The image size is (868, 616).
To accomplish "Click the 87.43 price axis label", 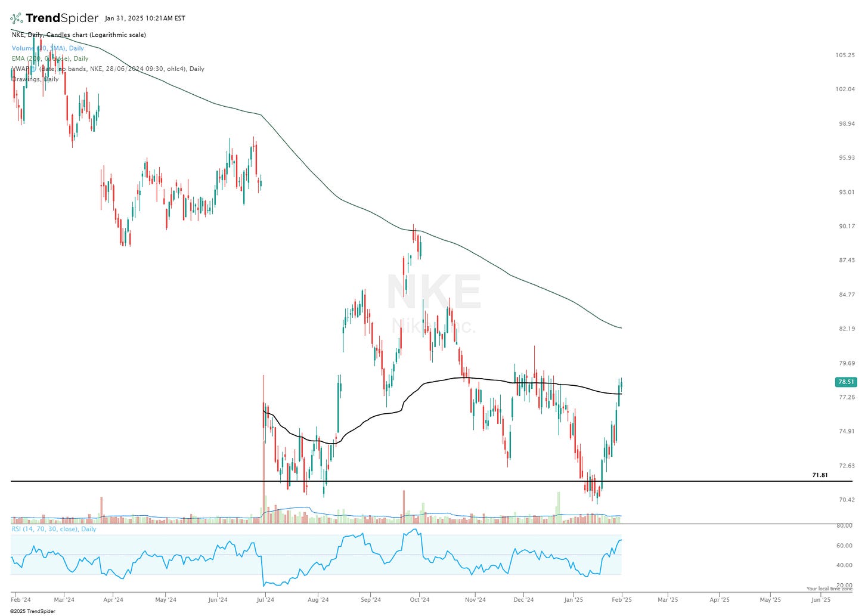I will click(x=847, y=260).
